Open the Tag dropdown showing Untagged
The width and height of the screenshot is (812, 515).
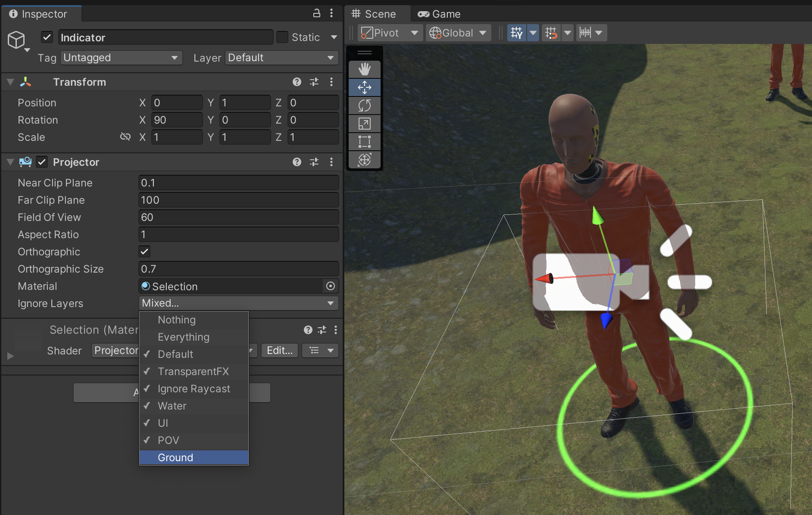click(121, 58)
